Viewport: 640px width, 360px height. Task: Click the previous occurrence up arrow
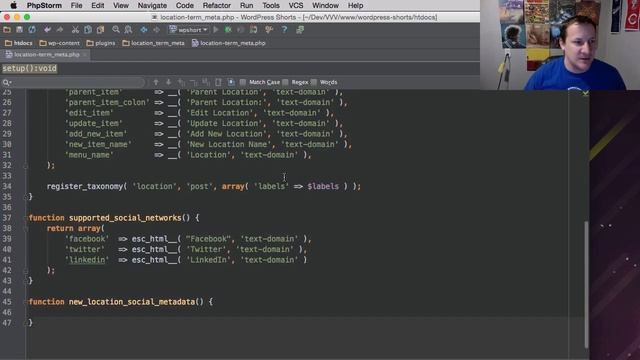(x=156, y=82)
